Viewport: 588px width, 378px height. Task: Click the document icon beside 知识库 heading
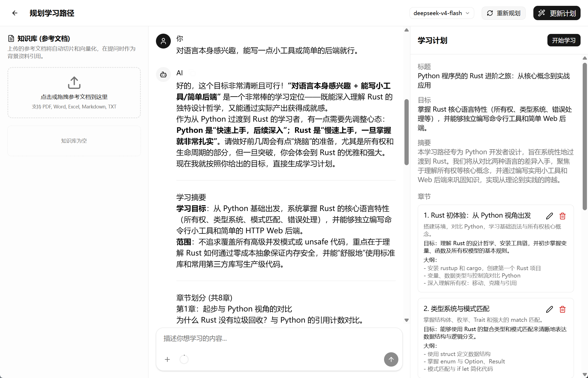tap(11, 39)
